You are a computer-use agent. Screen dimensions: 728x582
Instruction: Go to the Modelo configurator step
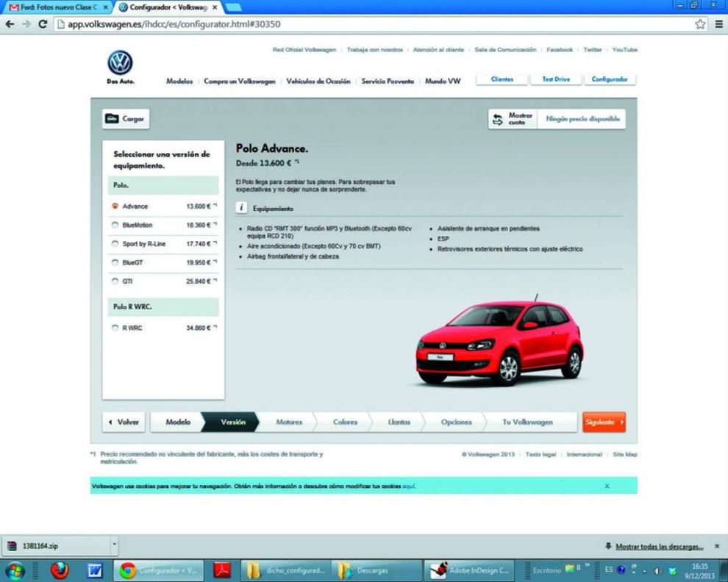(177, 422)
